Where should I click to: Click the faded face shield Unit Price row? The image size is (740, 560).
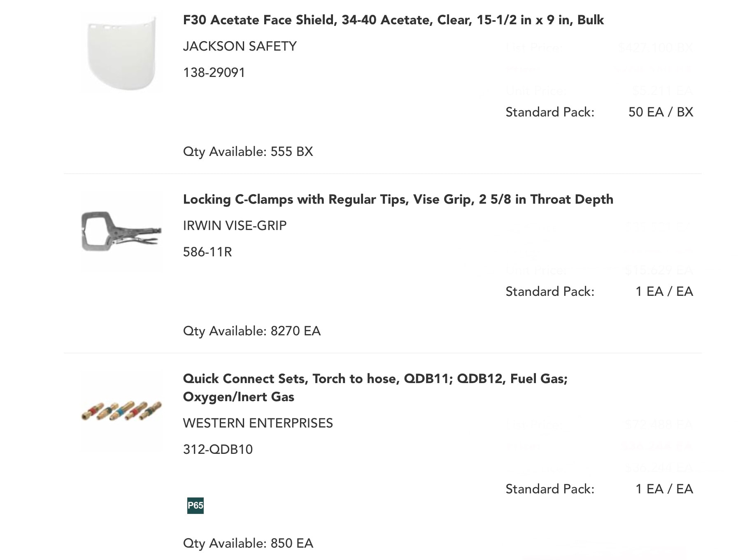click(599, 91)
